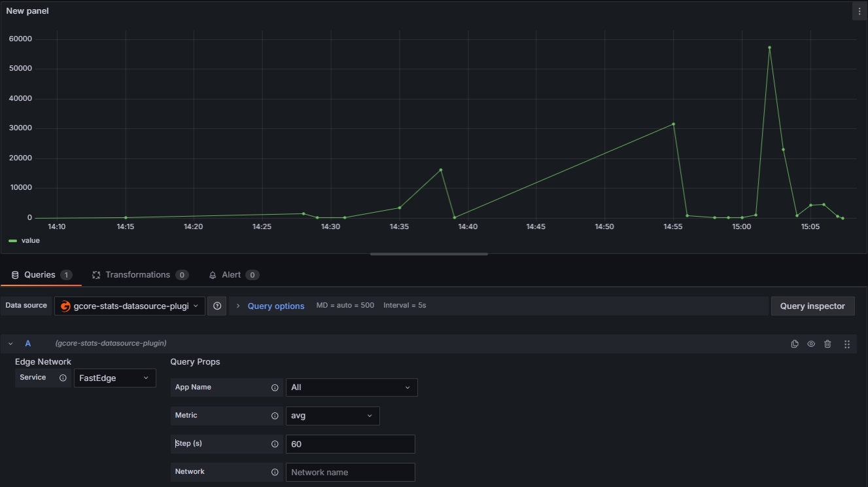Open the App Name dropdown showing All
The image size is (868, 487).
[x=351, y=388]
